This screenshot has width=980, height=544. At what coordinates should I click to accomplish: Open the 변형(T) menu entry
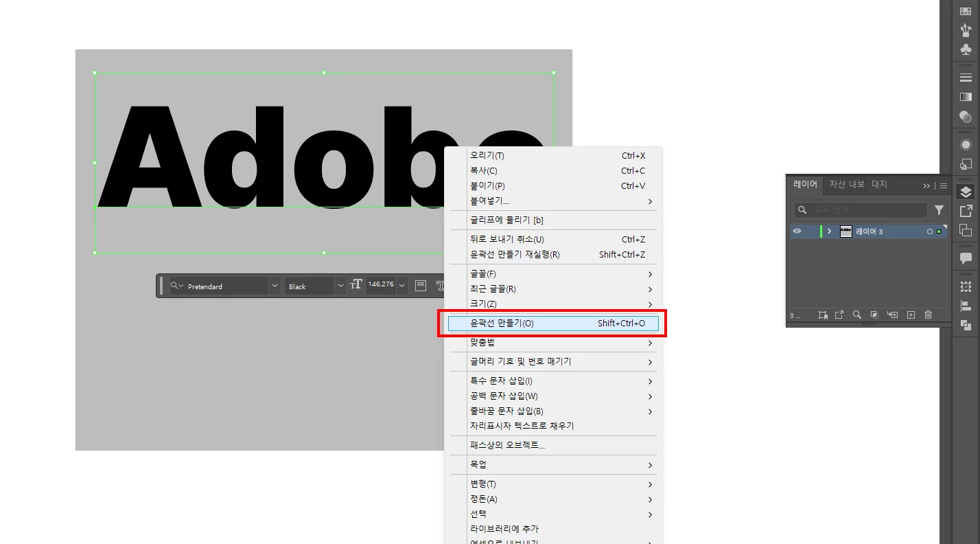(x=553, y=484)
